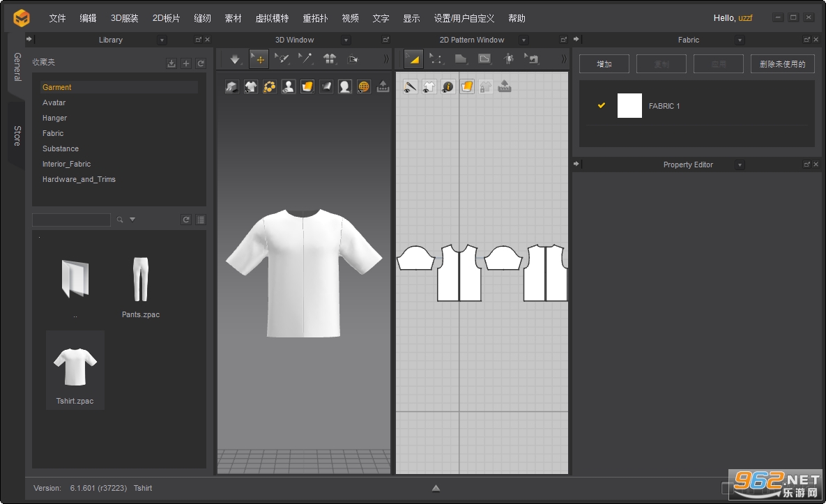Click the import download icon beside 收藏夹
This screenshot has width=826, height=504.
click(171, 63)
